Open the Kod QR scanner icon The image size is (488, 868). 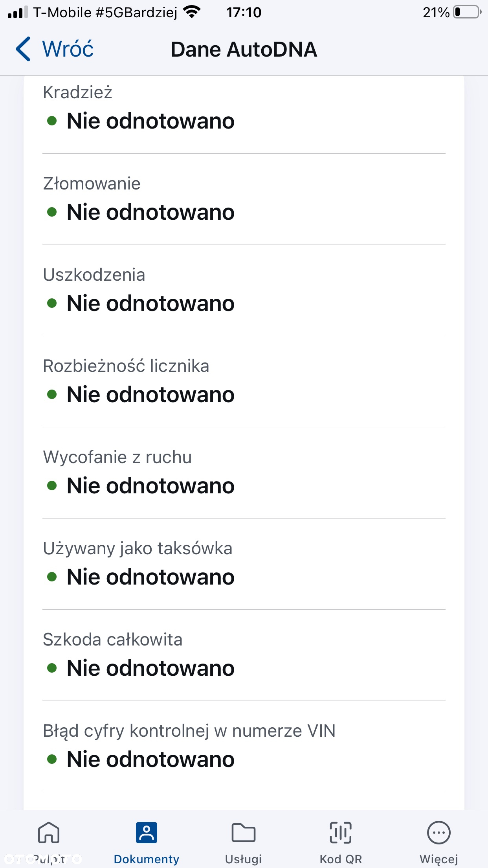click(341, 832)
